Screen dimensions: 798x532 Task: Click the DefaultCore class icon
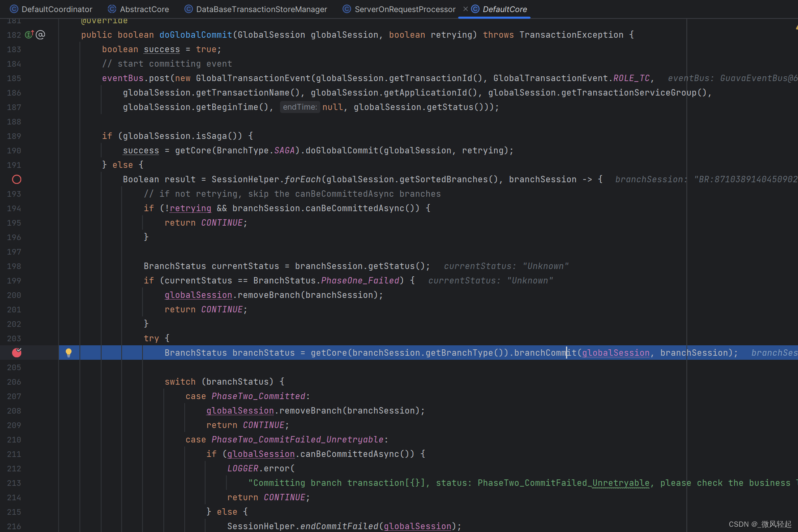pyautogui.click(x=475, y=9)
